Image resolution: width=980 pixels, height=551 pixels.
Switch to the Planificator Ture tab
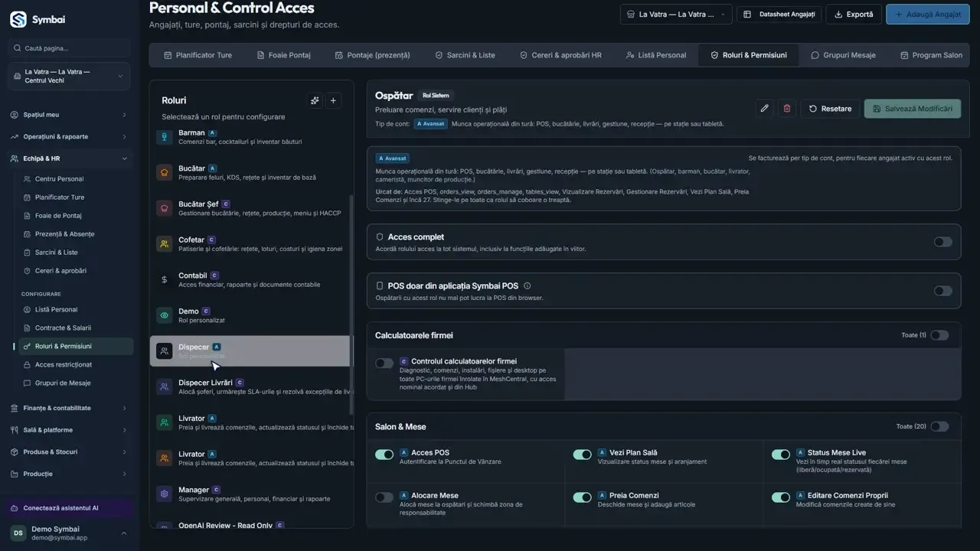point(198,55)
